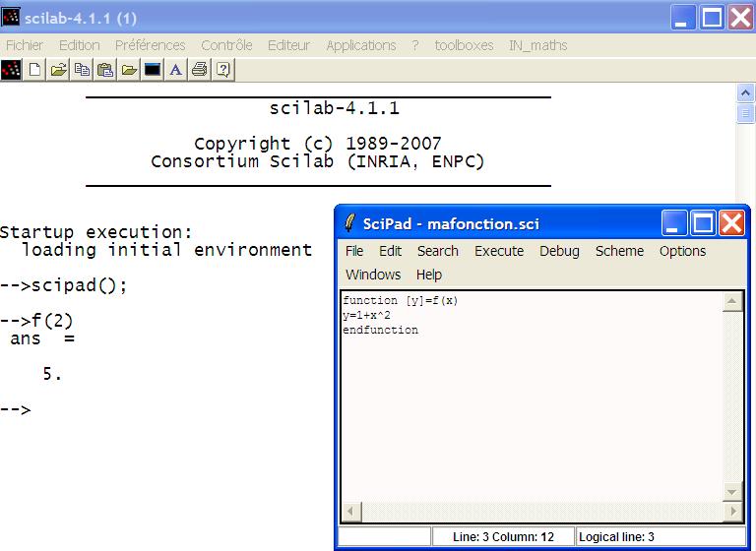This screenshot has width=756, height=551.
Task: Open the Préférences menu
Action: [x=150, y=45]
